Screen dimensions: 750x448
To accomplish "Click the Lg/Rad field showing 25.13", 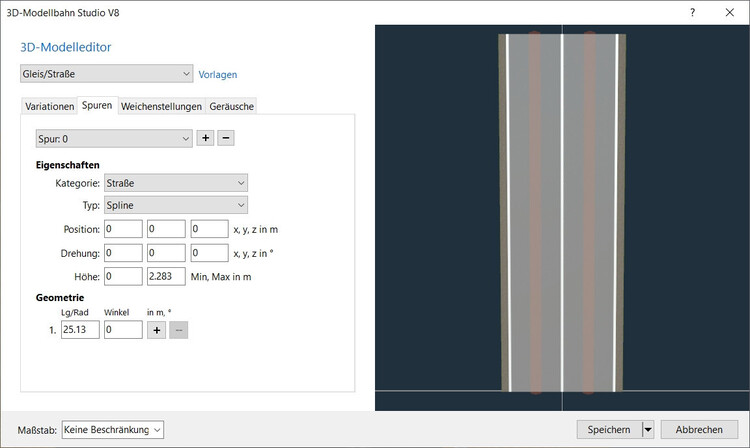I will point(80,329).
